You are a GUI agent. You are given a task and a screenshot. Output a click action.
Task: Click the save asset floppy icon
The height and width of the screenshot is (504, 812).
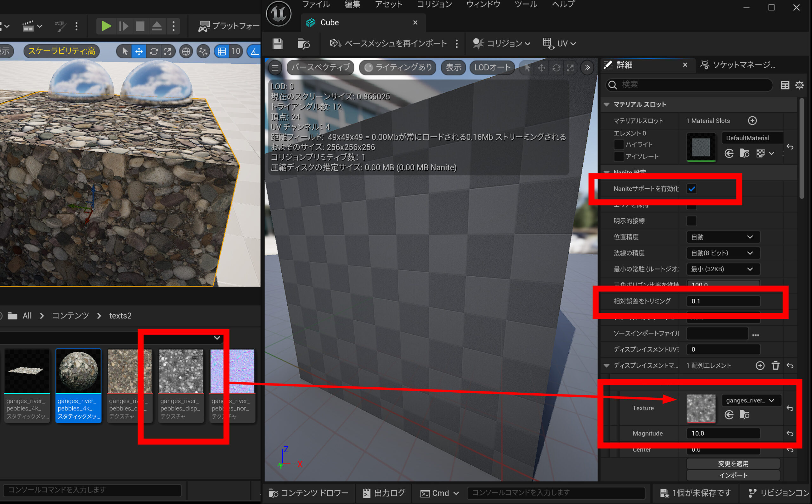click(x=278, y=44)
